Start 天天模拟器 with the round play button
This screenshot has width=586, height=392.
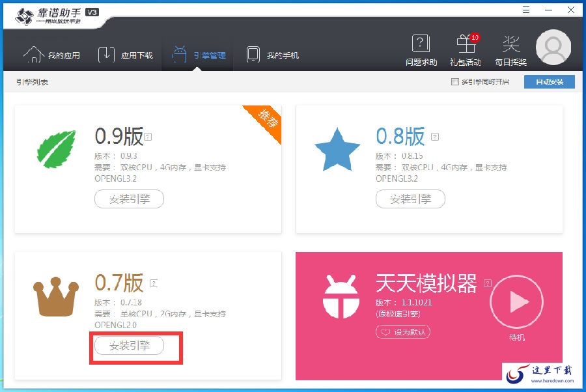pyautogui.click(x=517, y=301)
